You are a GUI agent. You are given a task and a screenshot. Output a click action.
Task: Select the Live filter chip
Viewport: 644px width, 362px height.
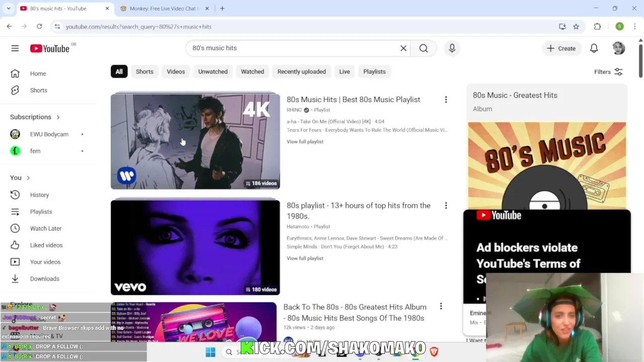pos(344,71)
